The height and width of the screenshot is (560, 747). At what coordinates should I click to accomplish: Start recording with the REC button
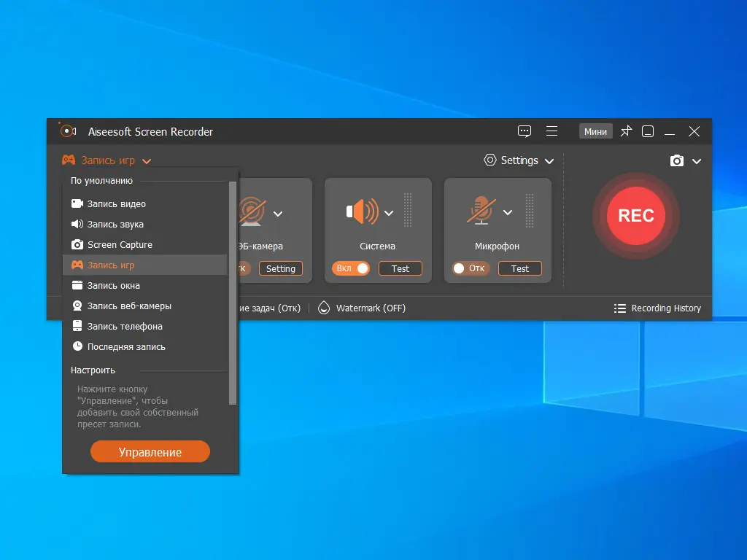(636, 216)
